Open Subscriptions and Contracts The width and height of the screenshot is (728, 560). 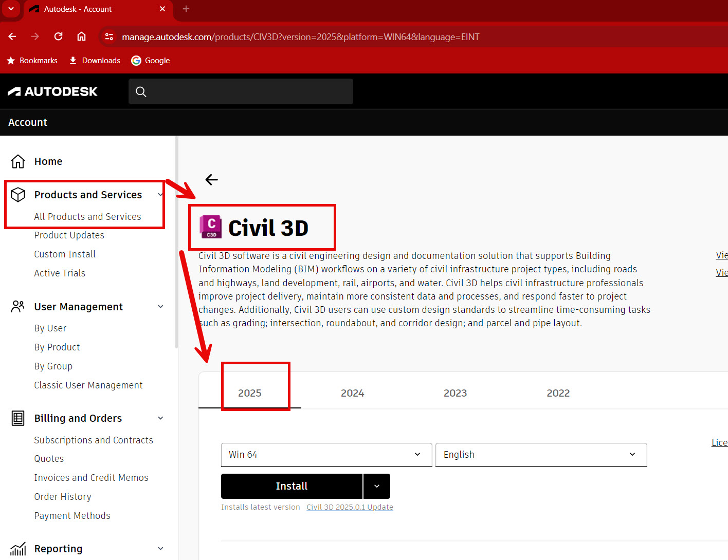click(x=94, y=440)
